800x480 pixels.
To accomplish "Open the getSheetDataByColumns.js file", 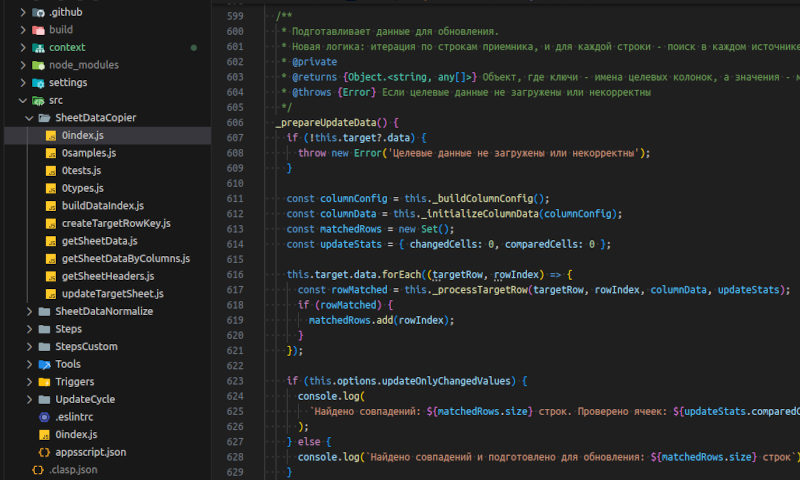I will click(126, 259).
